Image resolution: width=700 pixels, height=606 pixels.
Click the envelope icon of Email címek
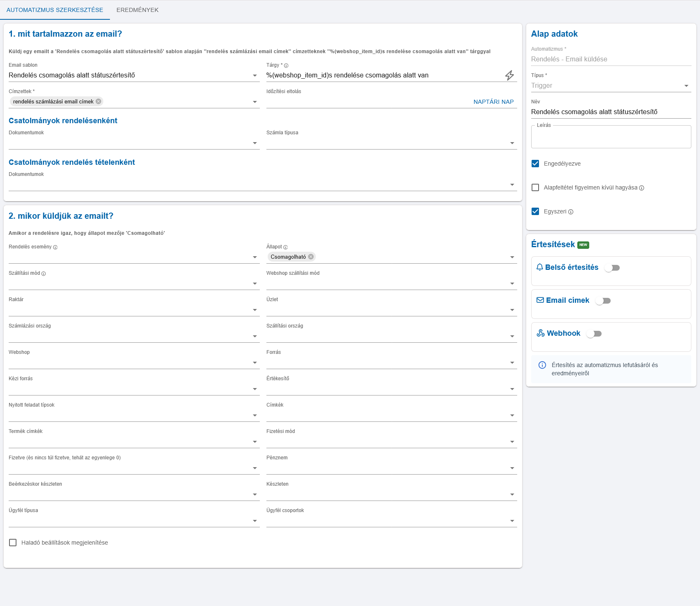540,300
